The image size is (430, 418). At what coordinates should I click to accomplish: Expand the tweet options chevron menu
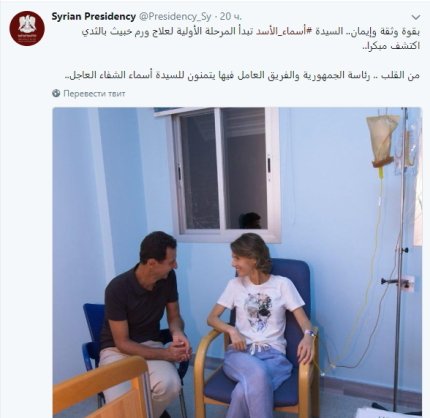(416, 17)
